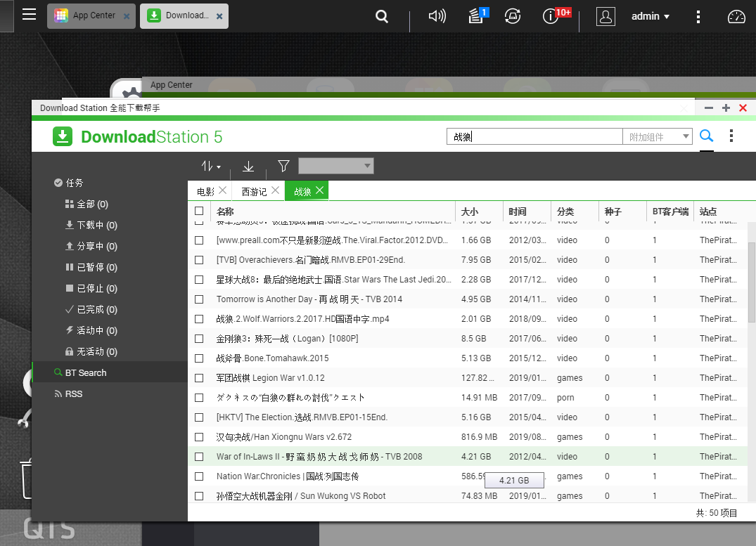Switch to the 西游记 search tab

[254, 192]
